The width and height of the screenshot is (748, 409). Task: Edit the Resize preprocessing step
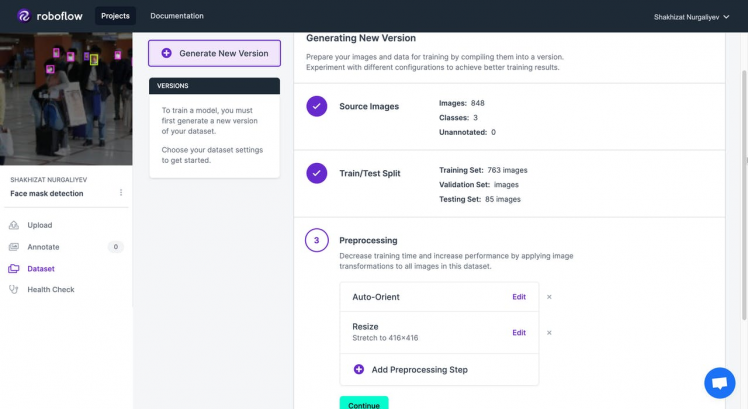click(519, 332)
